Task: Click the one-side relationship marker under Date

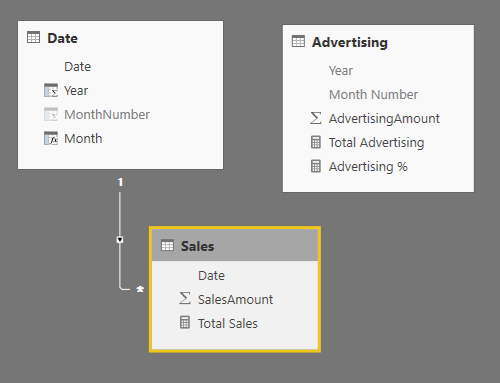Action: [x=120, y=182]
